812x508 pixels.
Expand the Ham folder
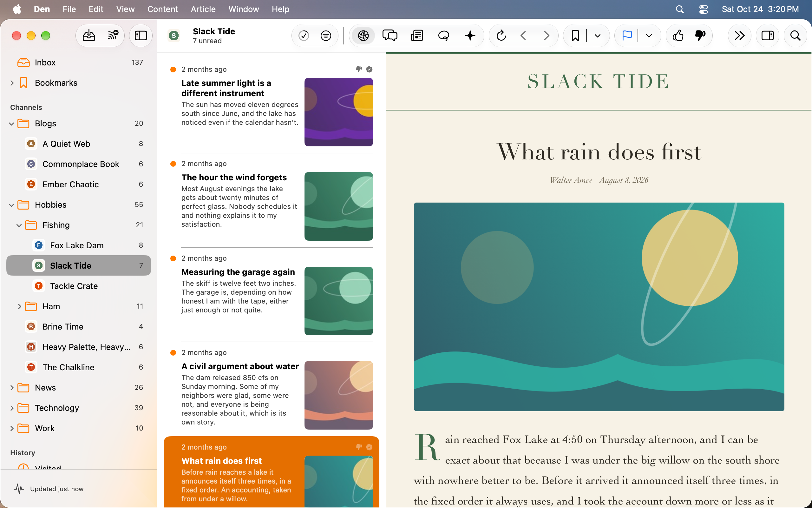click(19, 306)
